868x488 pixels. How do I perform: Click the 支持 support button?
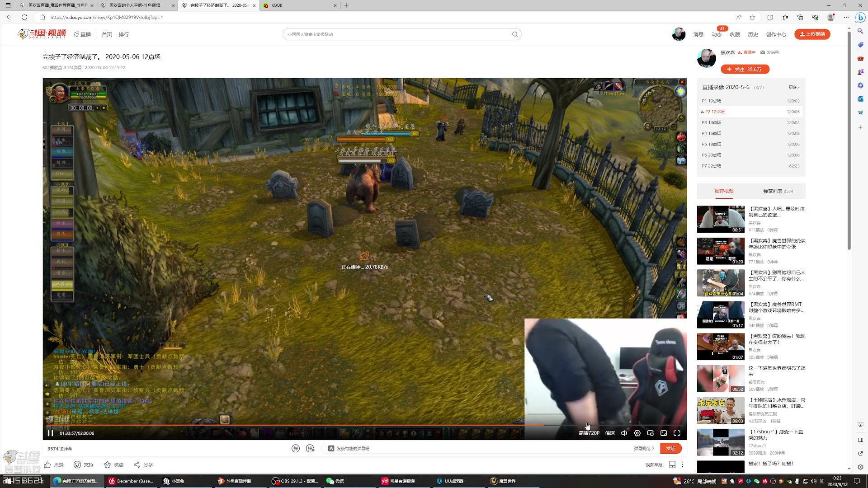pyautogui.click(x=84, y=465)
